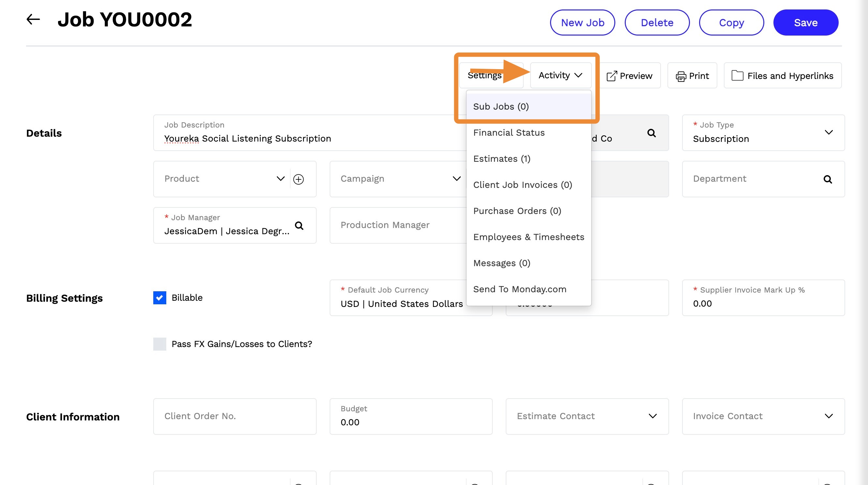The width and height of the screenshot is (868, 485).
Task: Enable Pass FX Gains/Losses to Clients
Action: (x=160, y=344)
